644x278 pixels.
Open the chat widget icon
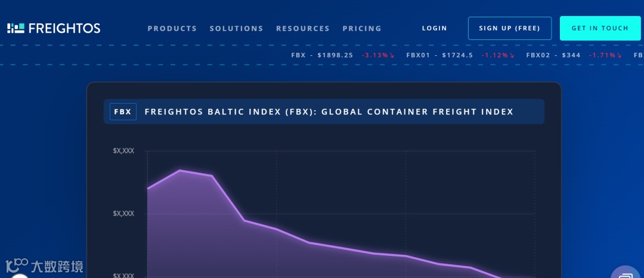(627, 273)
